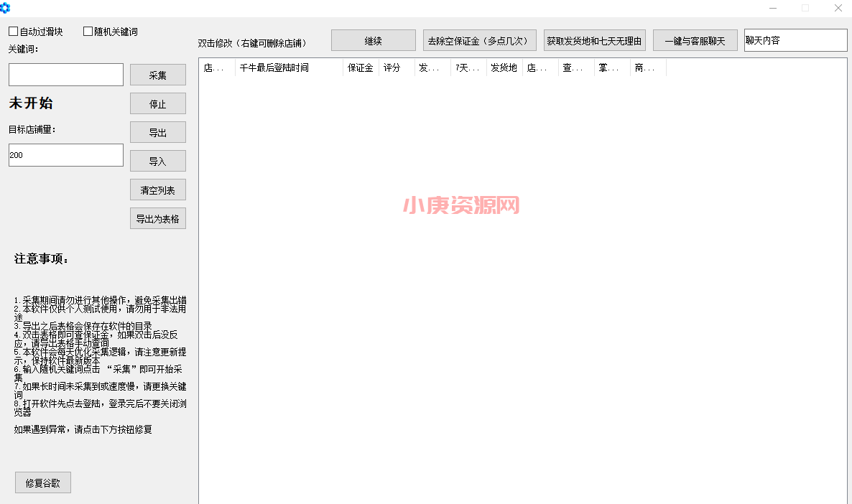The width and height of the screenshot is (852, 504).
Task: Select the 目标店铺量 field showing 200
Action: tap(65, 154)
